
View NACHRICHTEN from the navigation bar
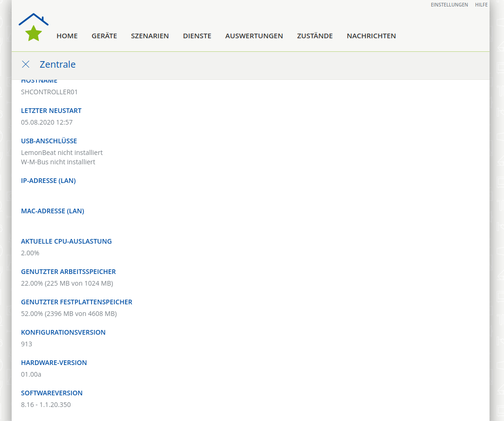pyautogui.click(x=371, y=36)
